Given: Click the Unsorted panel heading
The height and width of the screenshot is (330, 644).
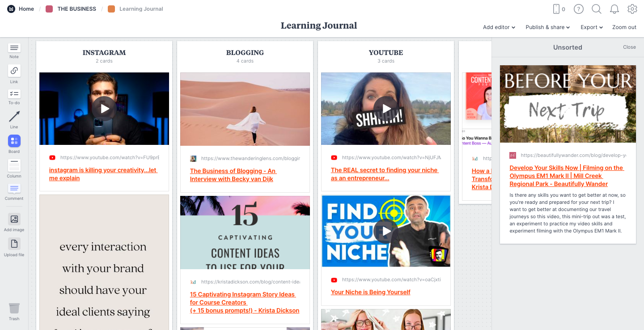Looking at the screenshot, I should point(568,47).
